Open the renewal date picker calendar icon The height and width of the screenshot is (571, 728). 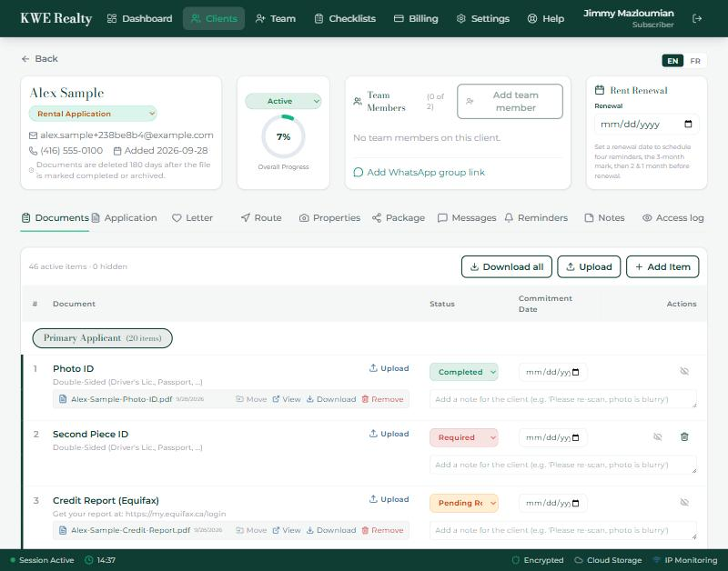tap(688, 124)
